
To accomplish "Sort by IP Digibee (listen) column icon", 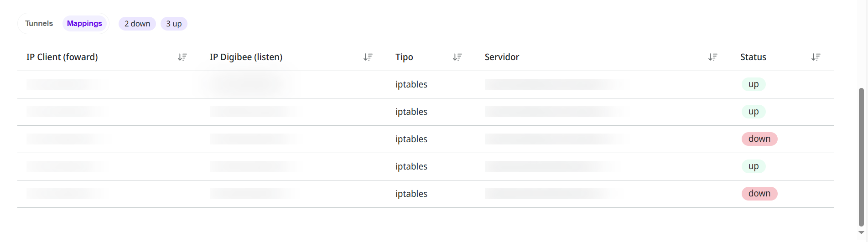I will point(368,57).
